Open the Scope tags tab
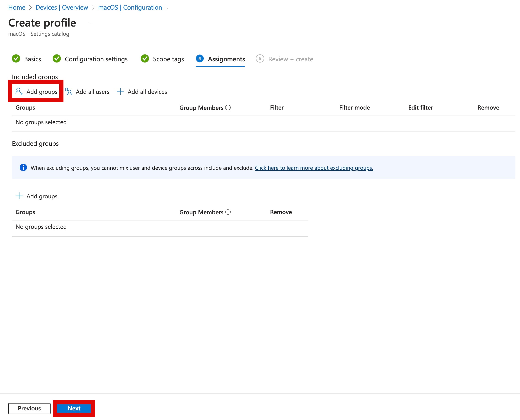This screenshot has width=520, height=420. coord(162,59)
